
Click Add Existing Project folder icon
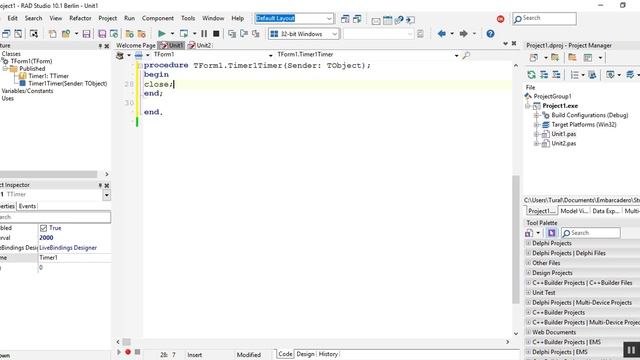[x=555, y=58]
